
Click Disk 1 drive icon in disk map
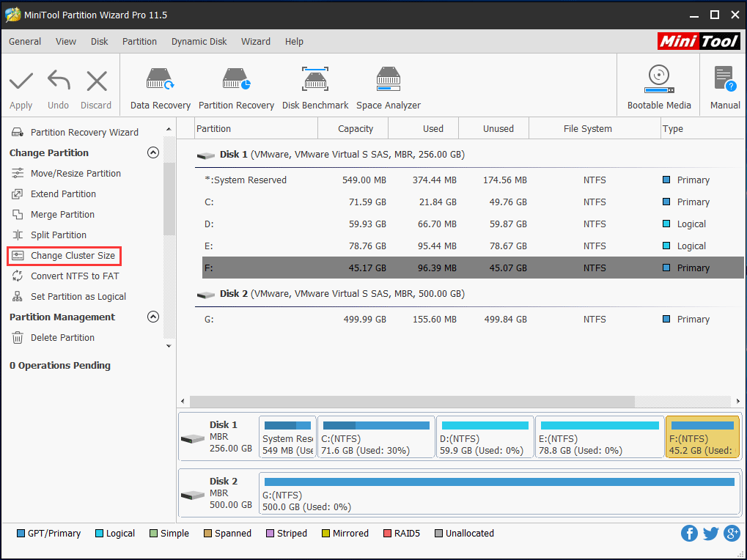click(x=193, y=438)
